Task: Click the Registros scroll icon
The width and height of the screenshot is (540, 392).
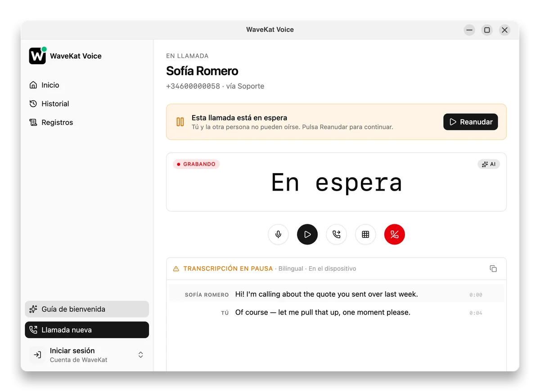Action: [x=33, y=122]
